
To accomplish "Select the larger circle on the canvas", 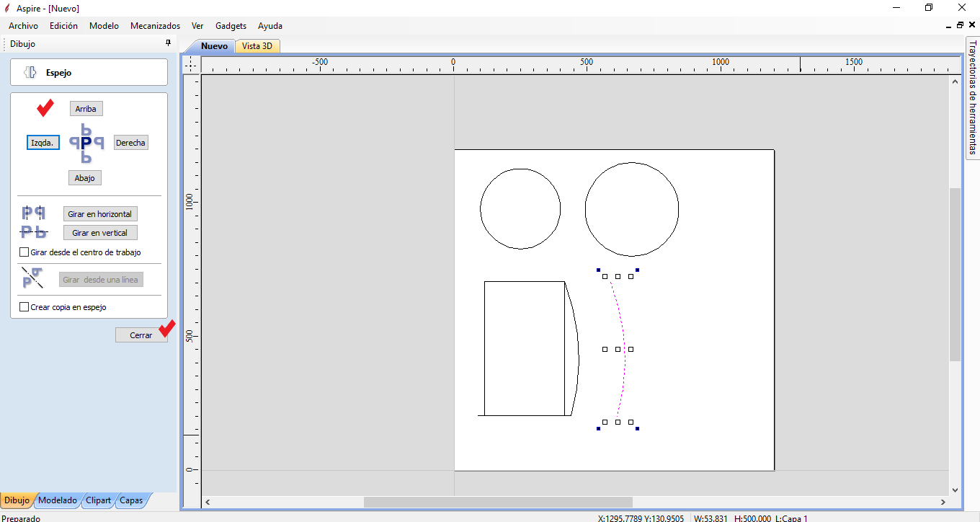I will (x=632, y=209).
